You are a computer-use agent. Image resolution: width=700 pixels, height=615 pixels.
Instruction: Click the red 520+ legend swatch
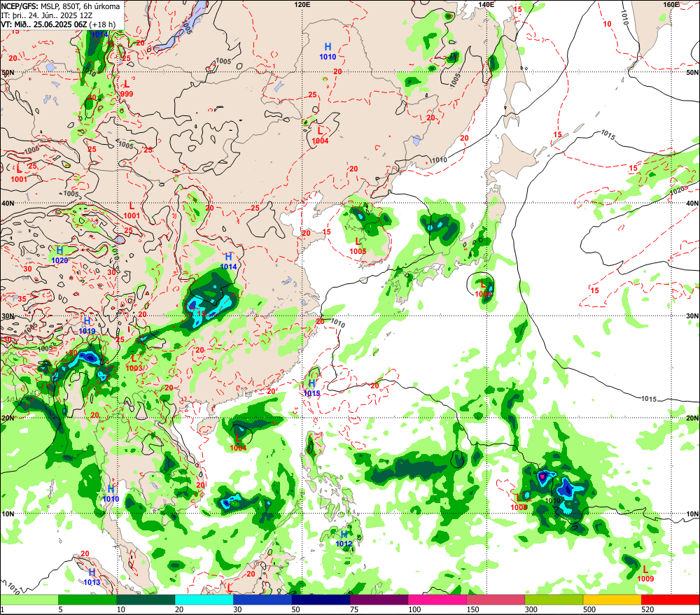671,600
